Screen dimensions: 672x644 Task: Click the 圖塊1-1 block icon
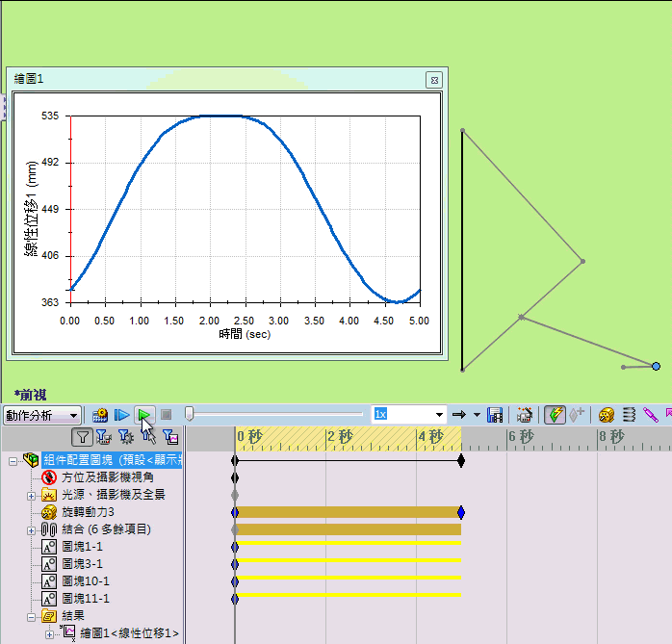[x=49, y=547]
